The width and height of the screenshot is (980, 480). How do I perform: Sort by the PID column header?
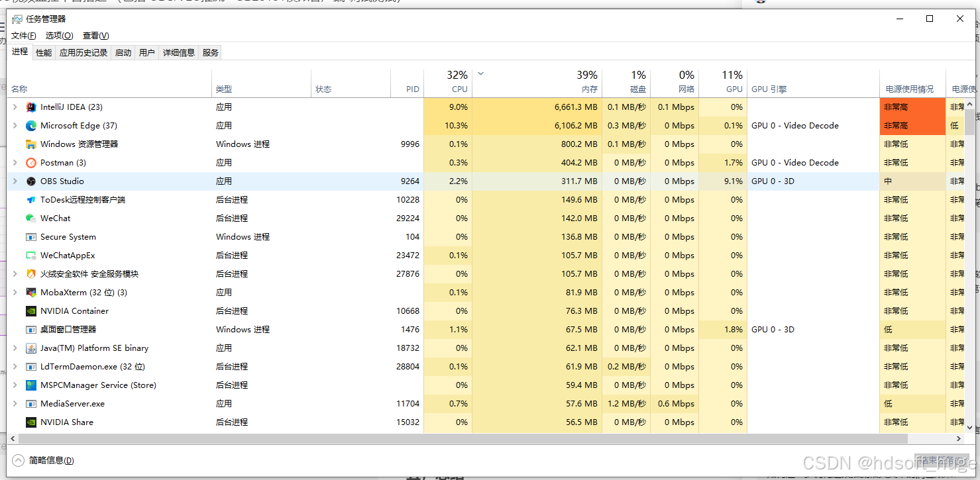[407, 83]
